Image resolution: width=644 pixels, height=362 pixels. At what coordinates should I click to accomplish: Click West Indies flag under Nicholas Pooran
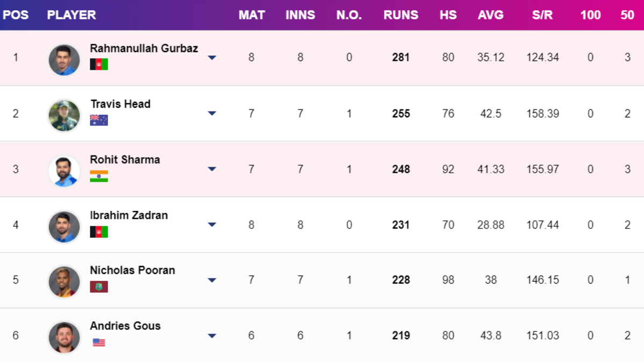pos(99,287)
